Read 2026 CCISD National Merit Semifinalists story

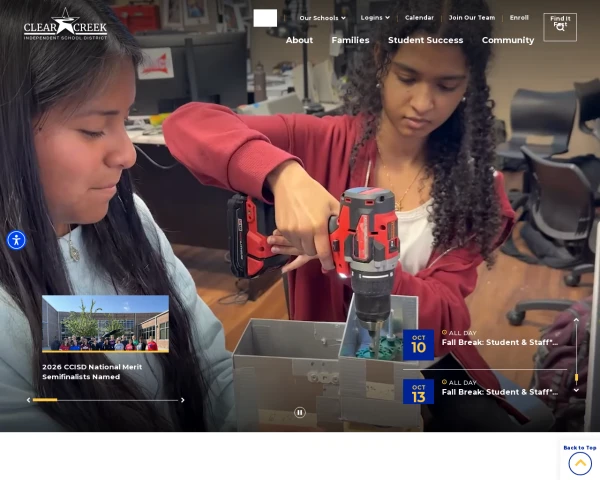click(x=92, y=372)
